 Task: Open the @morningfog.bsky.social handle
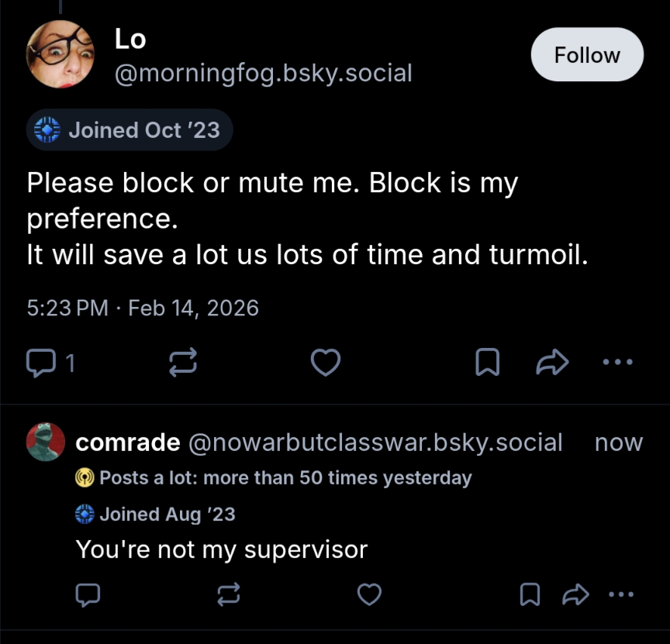(x=264, y=74)
